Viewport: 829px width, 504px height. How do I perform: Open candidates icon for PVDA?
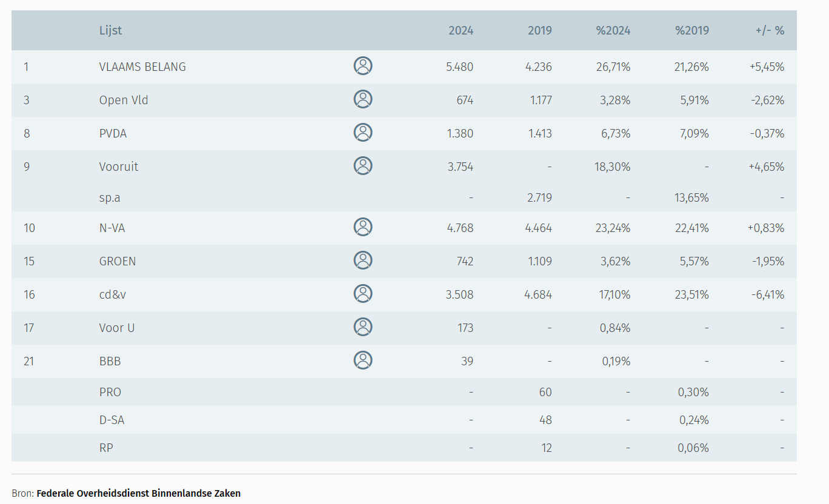click(363, 133)
